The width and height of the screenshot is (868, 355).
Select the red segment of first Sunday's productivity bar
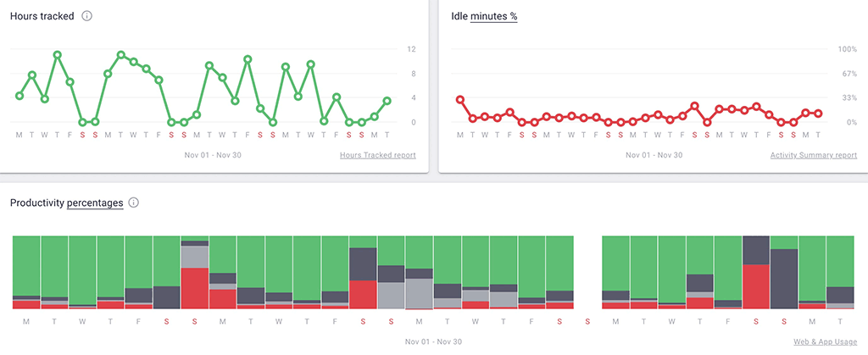pyautogui.click(x=195, y=287)
